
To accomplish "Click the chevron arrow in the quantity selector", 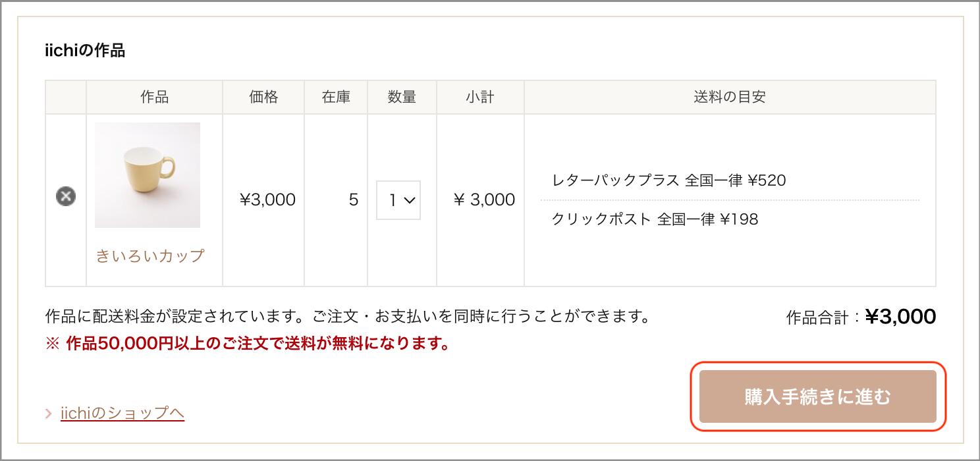I will (x=409, y=200).
